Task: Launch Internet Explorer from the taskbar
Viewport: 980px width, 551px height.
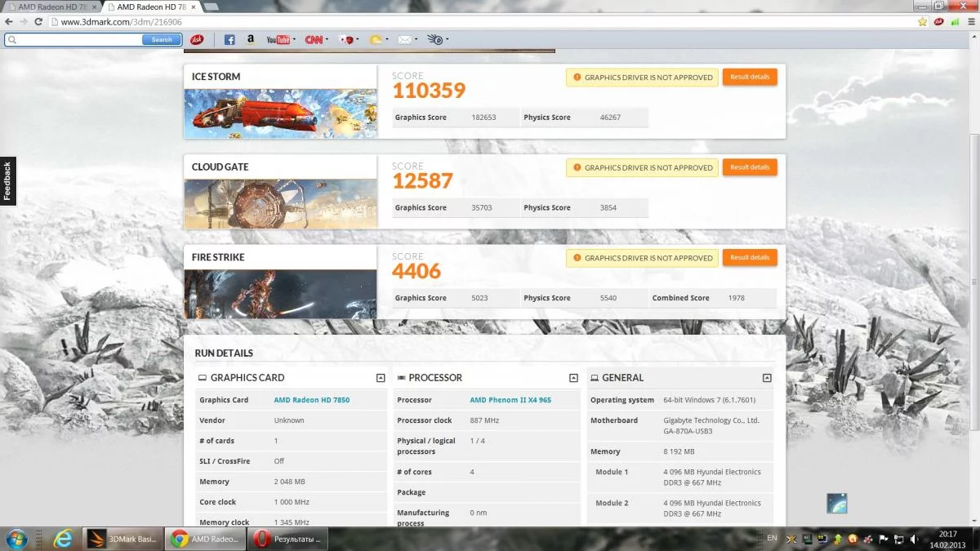Action: point(63,539)
